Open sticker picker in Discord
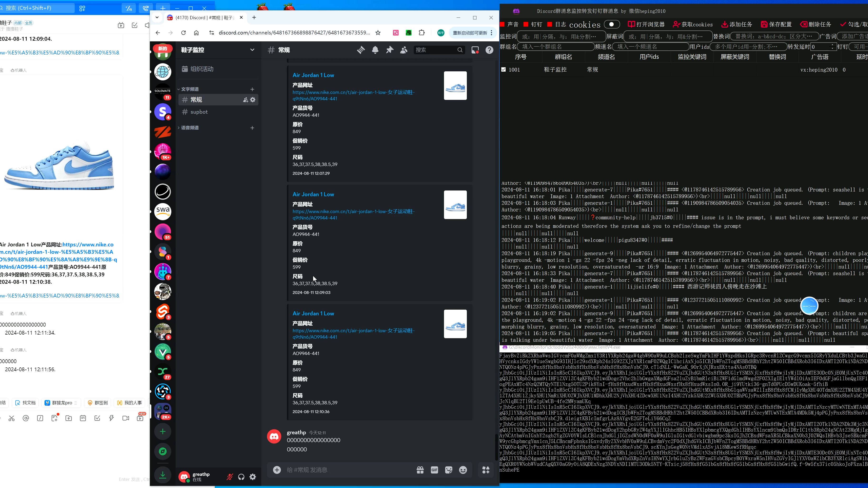This screenshot has width=868, height=488. (x=449, y=470)
